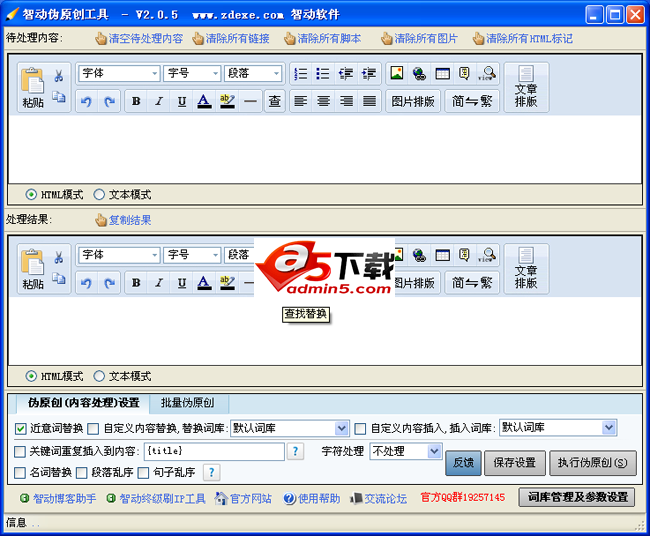Decrease indent in the top editor

pos(345,74)
